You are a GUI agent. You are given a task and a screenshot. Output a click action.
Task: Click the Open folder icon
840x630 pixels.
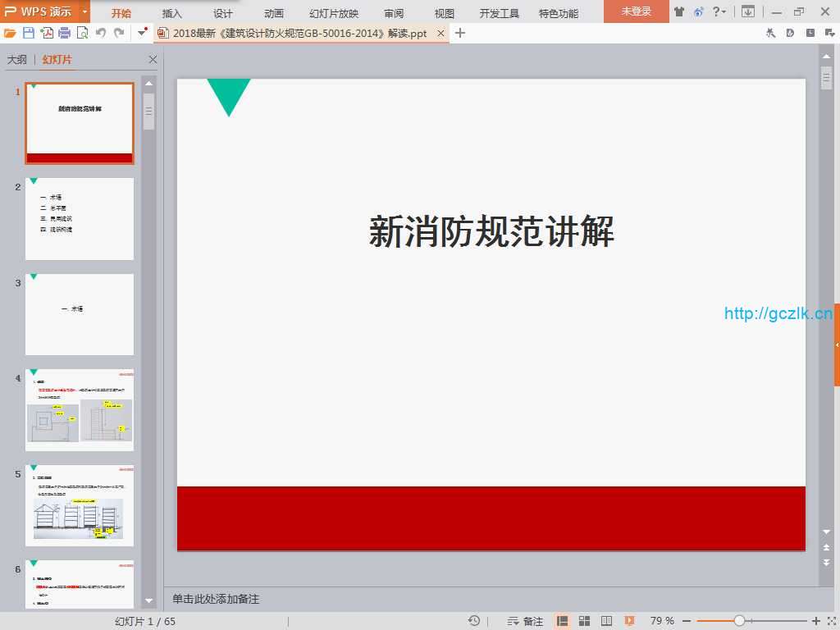click(10, 33)
